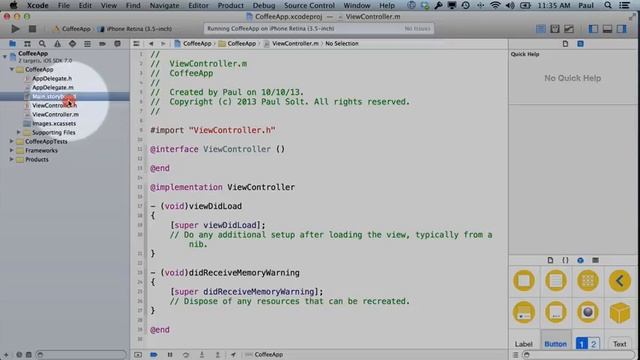Go back in editor history
640x360 pixels.
(151, 44)
